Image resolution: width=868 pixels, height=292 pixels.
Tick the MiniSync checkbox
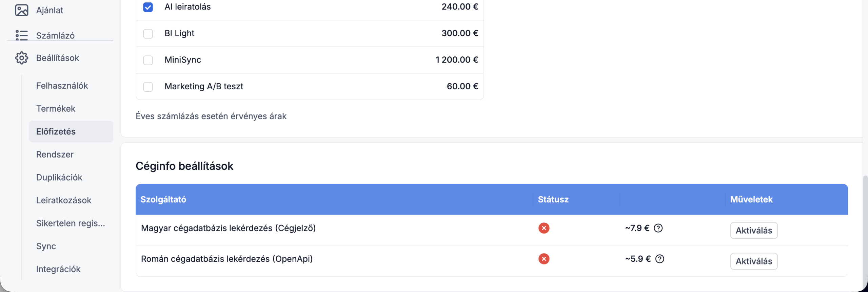tap(148, 60)
